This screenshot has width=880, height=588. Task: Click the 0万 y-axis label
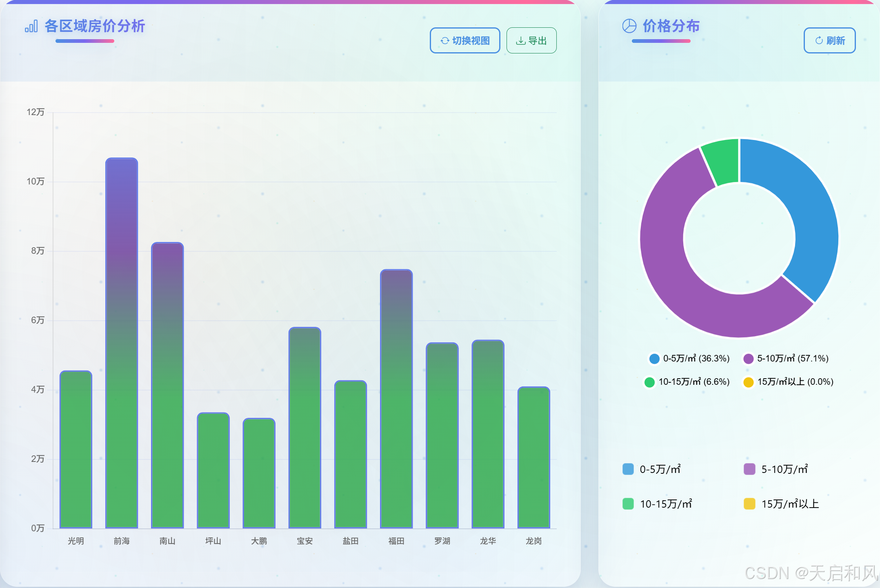coord(38,528)
